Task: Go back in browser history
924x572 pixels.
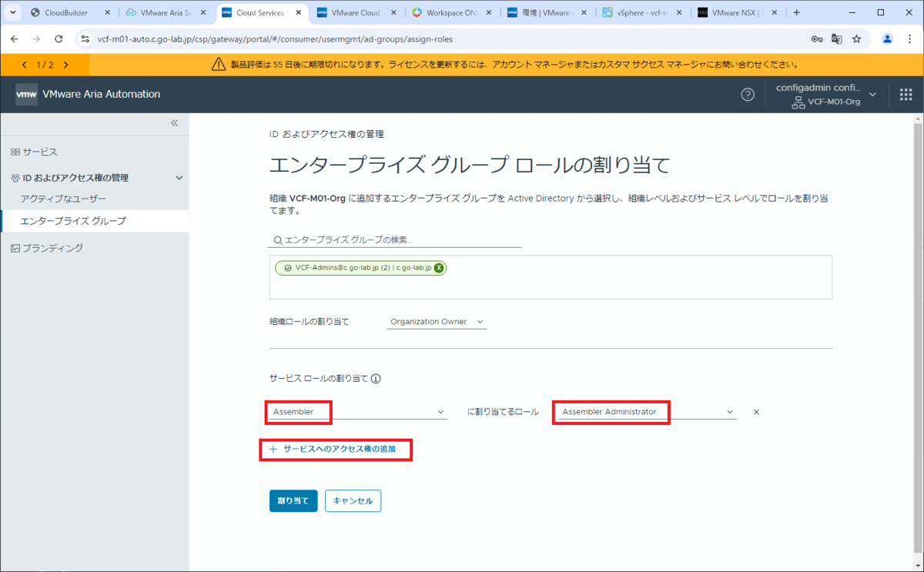Action: [14, 38]
